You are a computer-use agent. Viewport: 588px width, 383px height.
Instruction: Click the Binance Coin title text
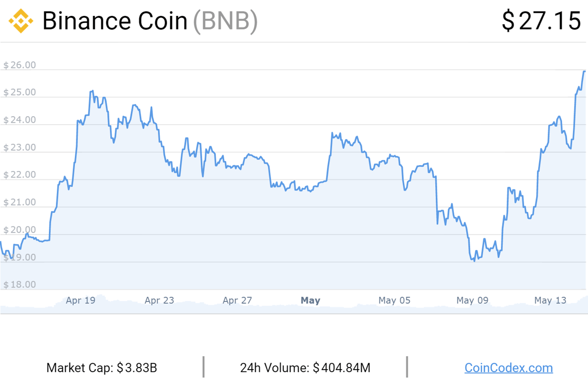tap(115, 21)
